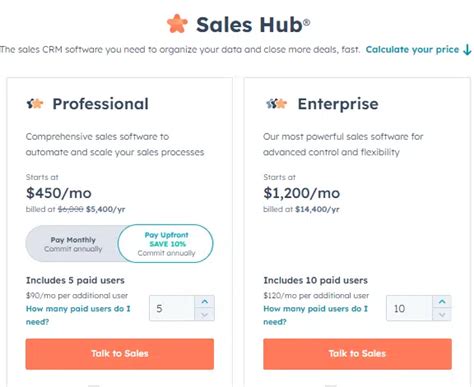The image size is (474, 387).
Task: Increase Professional paid users with up arrow
Action: tap(204, 302)
